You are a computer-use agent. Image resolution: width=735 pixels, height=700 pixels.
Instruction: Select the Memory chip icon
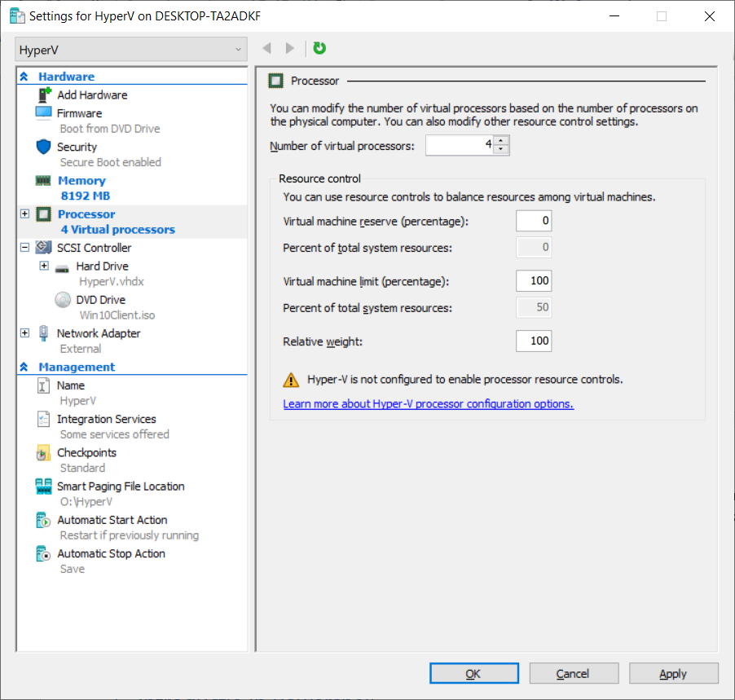tap(44, 181)
